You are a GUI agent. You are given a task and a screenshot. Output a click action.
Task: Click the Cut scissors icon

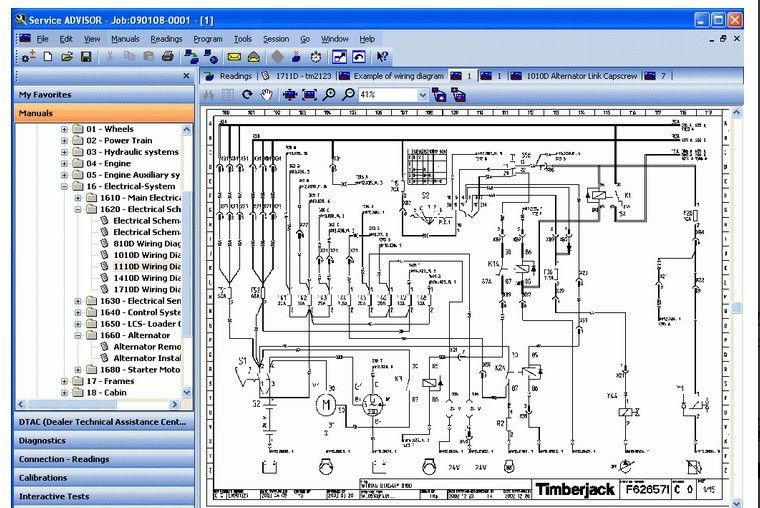tap(110, 57)
